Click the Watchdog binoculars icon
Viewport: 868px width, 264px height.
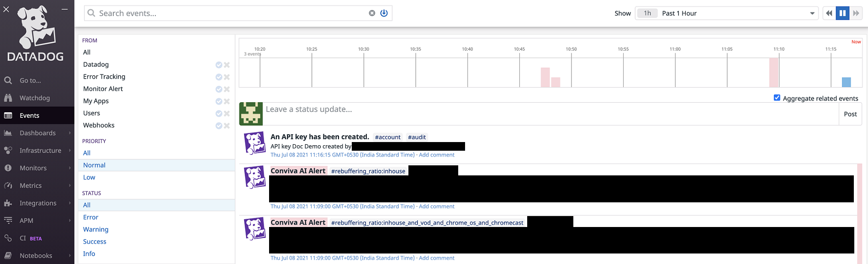[x=8, y=98]
